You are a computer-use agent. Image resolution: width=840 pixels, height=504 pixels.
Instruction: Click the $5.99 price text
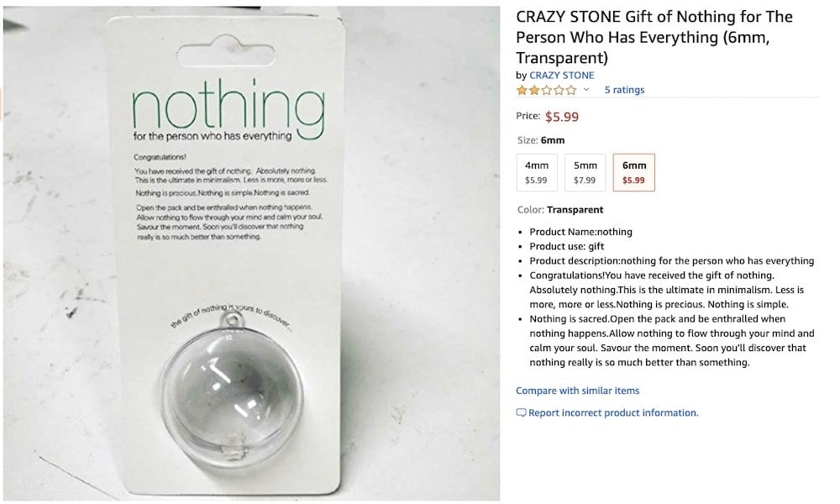pos(562,117)
